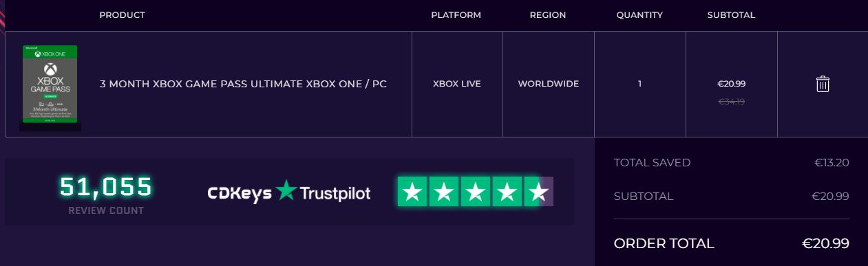Click the Total Saved €13.20 value
Viewport: 868px width, 266px height.
tap(832, 163)
